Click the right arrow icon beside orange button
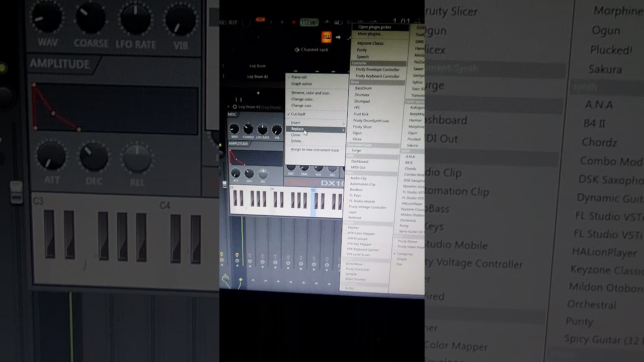The height and width of the screenshot is (362, 644). [x=338, y=37]
